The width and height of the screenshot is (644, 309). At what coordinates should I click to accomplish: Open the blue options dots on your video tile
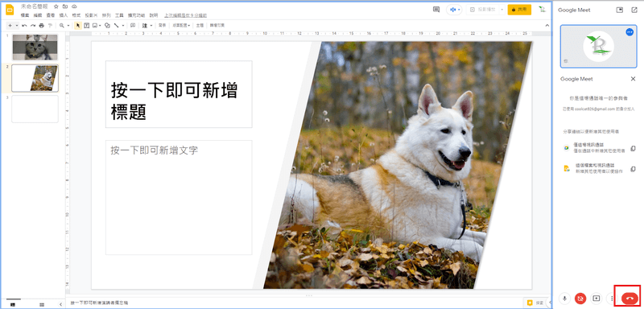click(x=630, y=32)
